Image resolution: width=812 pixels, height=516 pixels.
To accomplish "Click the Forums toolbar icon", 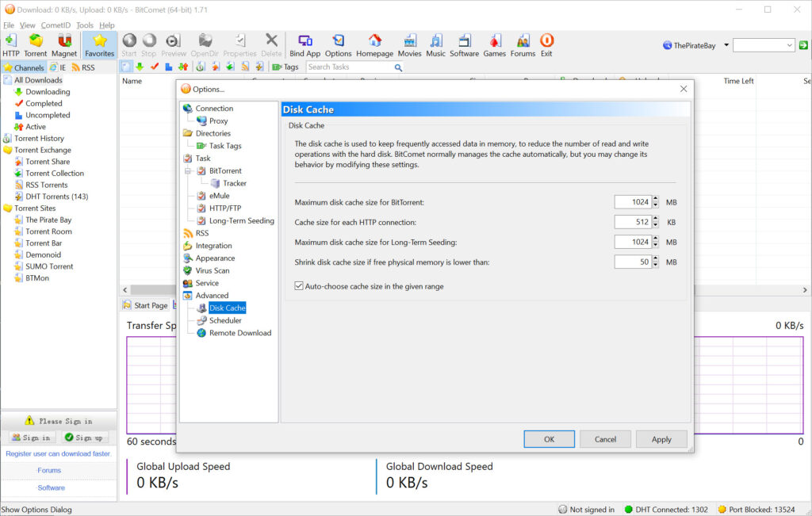I will point(523,44).
